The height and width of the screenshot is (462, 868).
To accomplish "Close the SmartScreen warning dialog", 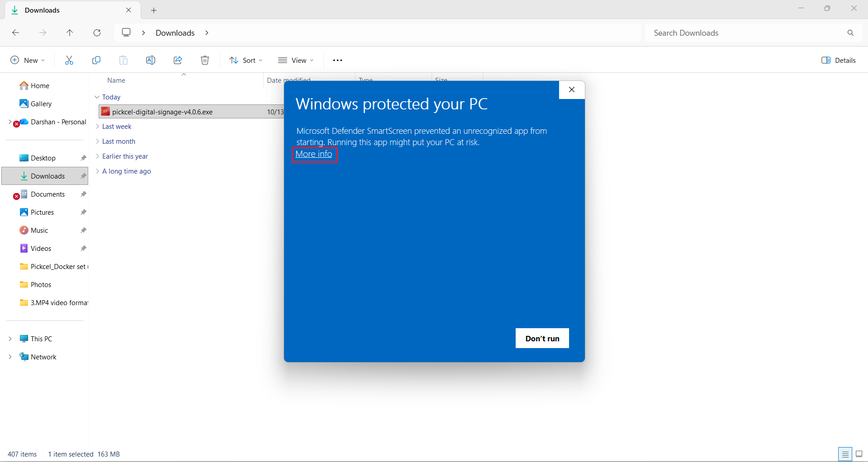I will 572,90.
